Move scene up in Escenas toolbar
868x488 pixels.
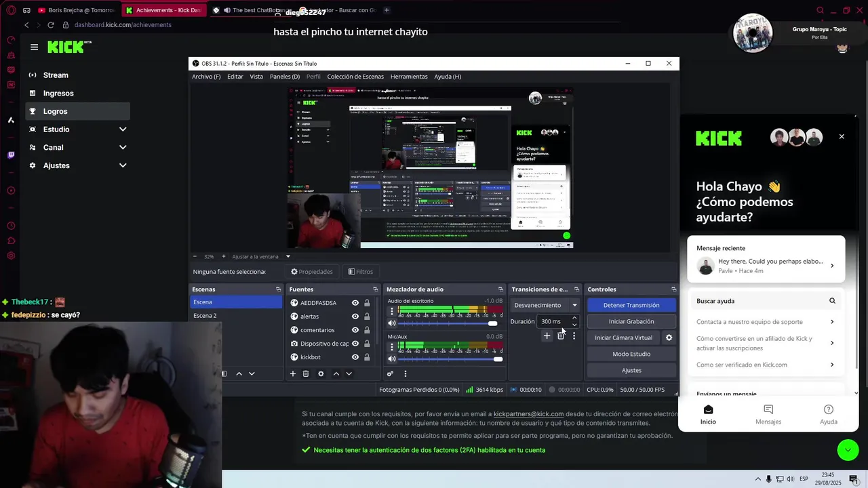click(x=239, y=373)
